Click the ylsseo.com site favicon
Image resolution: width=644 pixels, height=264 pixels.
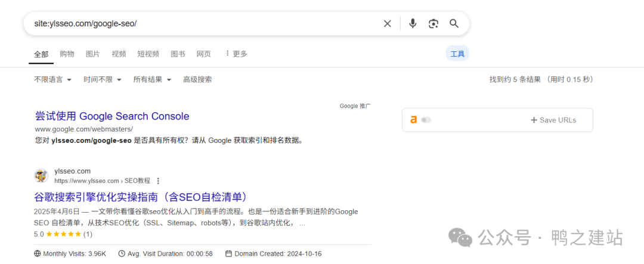click(x=41, y=176)
